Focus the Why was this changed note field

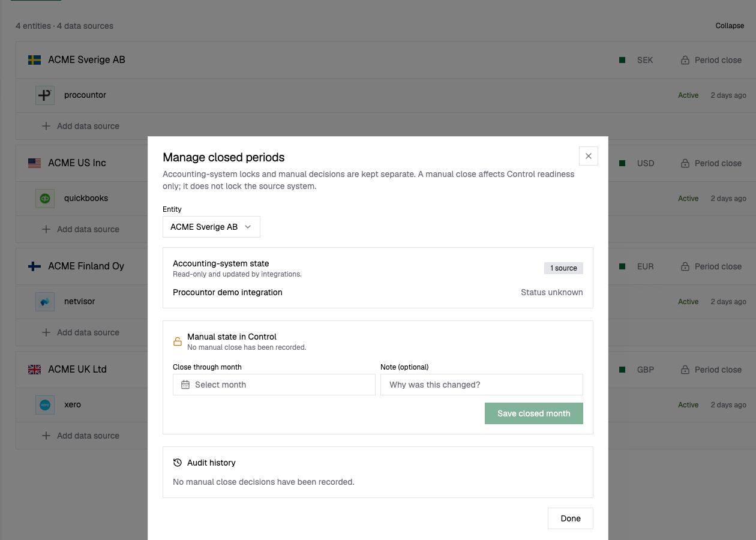481,385
